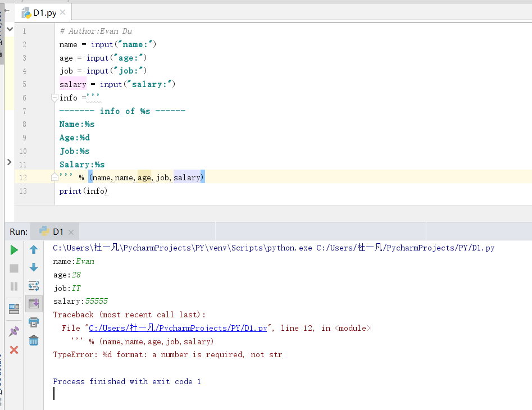Collapse the code fold at line 6

54,98
